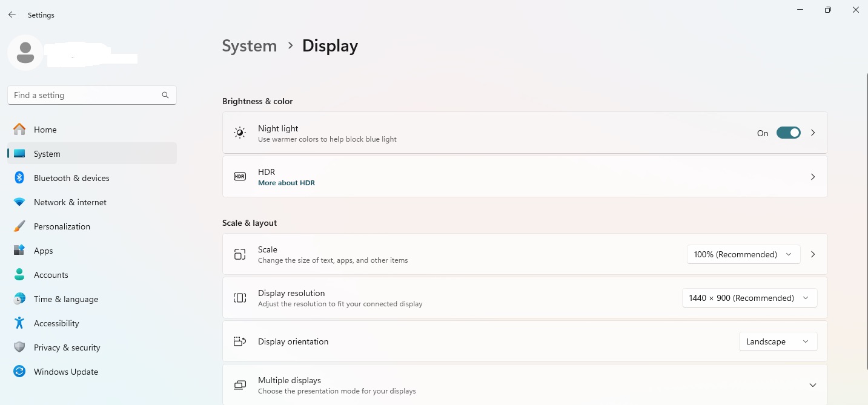Open HDR settings chevron
Screen dimensions: 868x405
pos(813,177)
